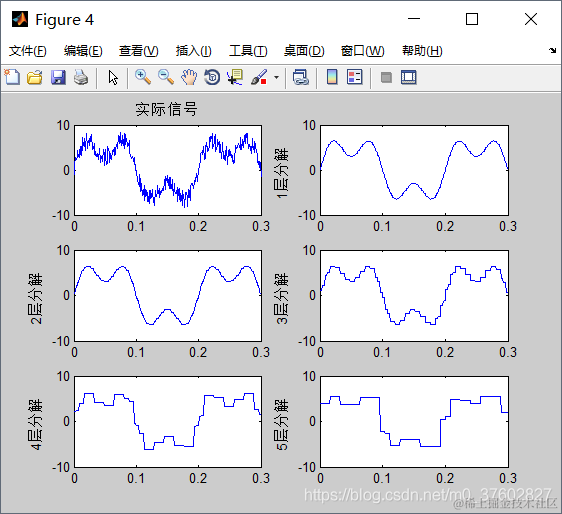Click the New Figure icon

12,77
